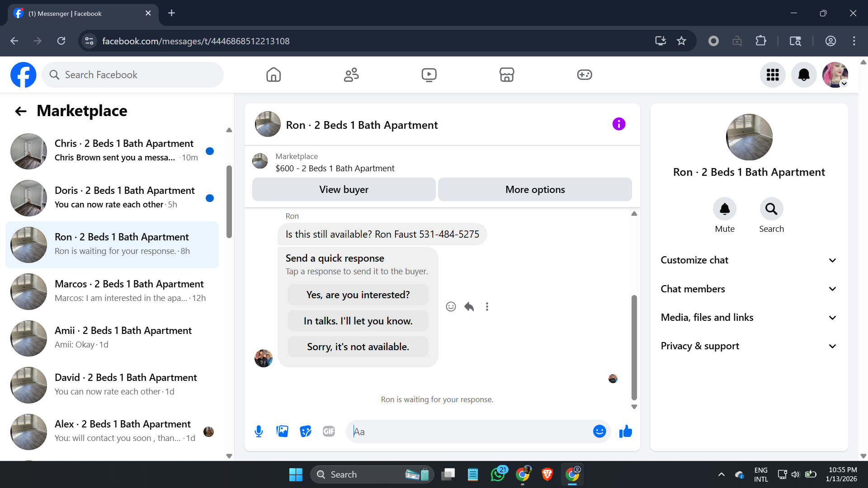Image resolution: width=868 pixels, height=488 pixels.
Task: Mute this conversation with bell icon
Action: [x=724, y=209]
